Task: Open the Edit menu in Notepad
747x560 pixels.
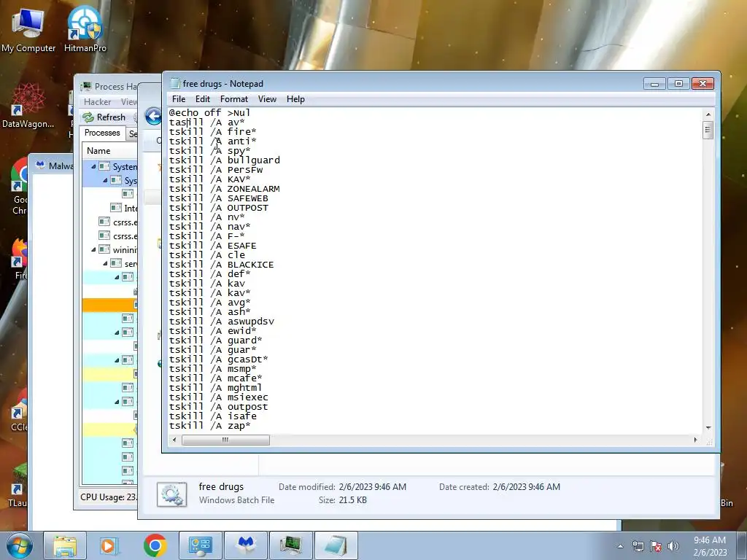Action: point(203,99)
